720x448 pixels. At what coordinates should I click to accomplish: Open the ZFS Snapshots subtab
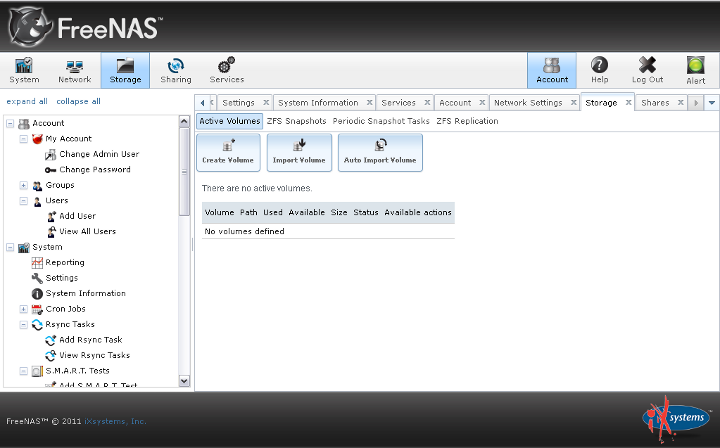point(296,121)
